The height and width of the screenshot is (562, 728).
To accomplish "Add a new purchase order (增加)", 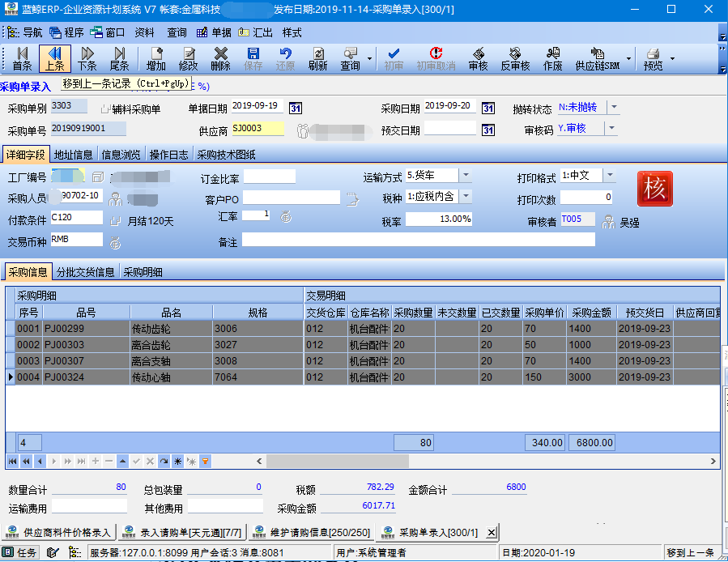I will tap(156, 58).
